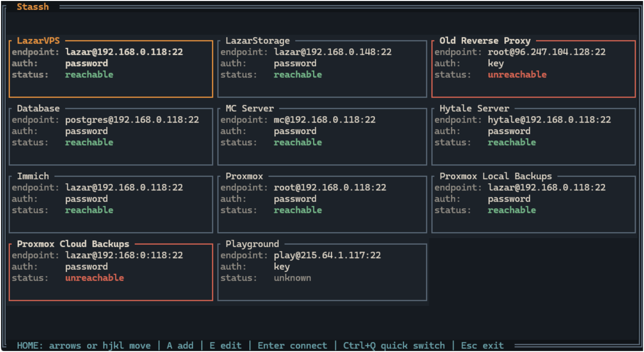Click the Stassh title label
The image size is (644, 352).
click(33, 7)
